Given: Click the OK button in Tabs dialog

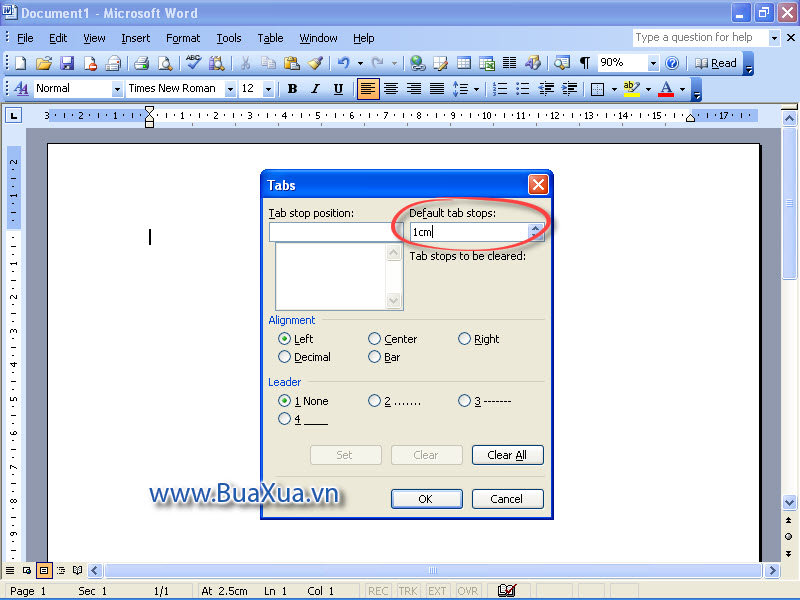Looking at the screenshot, I should pyautogui.click(x=427, y=499).
